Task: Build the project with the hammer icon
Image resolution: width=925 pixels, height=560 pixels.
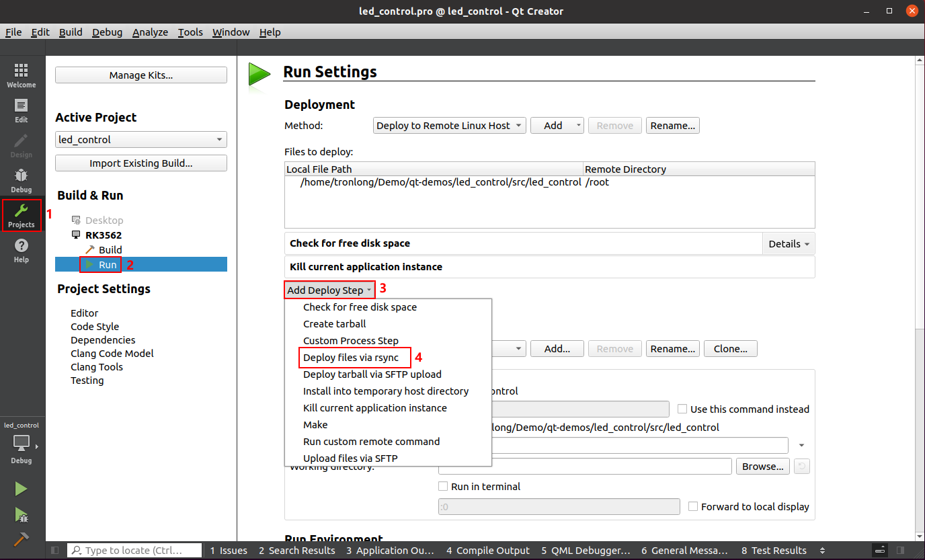Action: (x=22, y=540)
